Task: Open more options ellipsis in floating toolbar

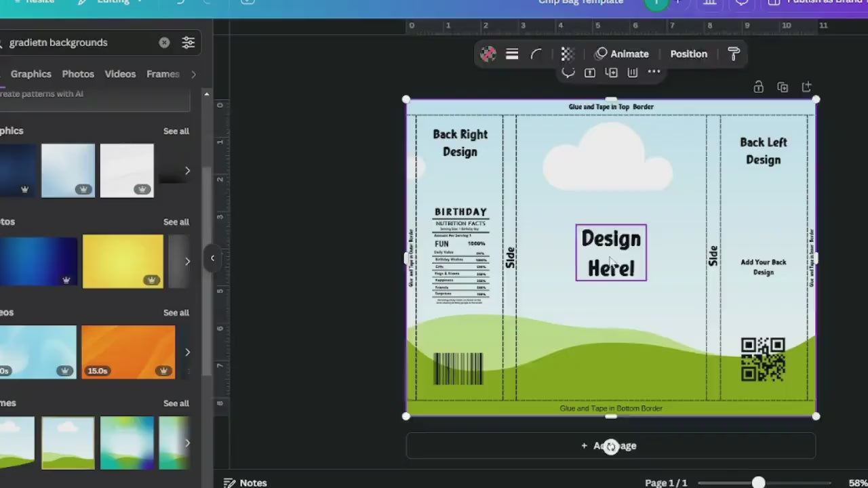Action: click(x=654, y=72)
